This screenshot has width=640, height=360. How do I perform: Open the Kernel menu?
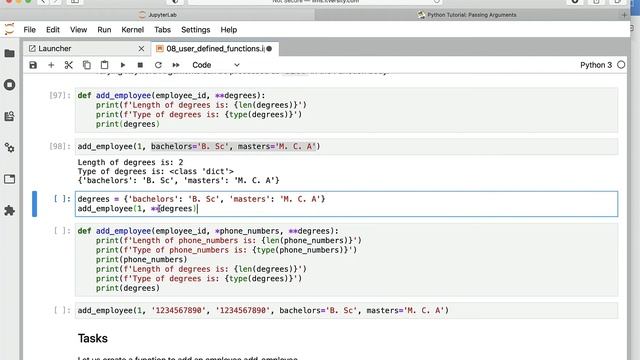133,30
